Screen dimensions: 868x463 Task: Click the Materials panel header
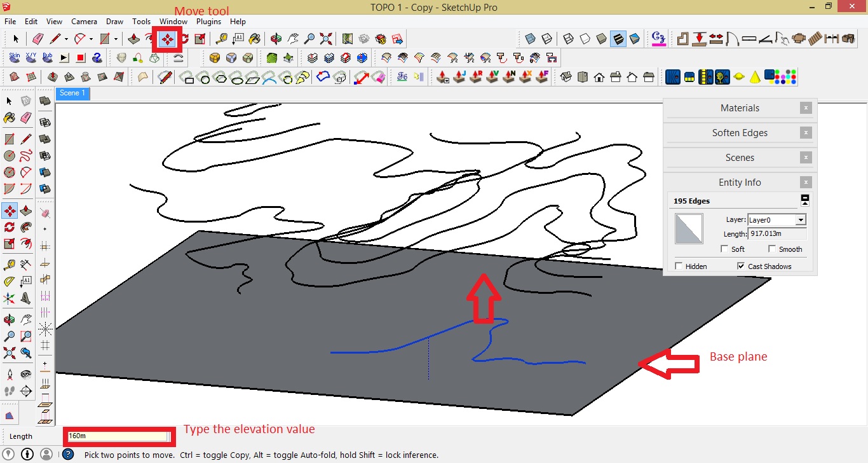740,107
